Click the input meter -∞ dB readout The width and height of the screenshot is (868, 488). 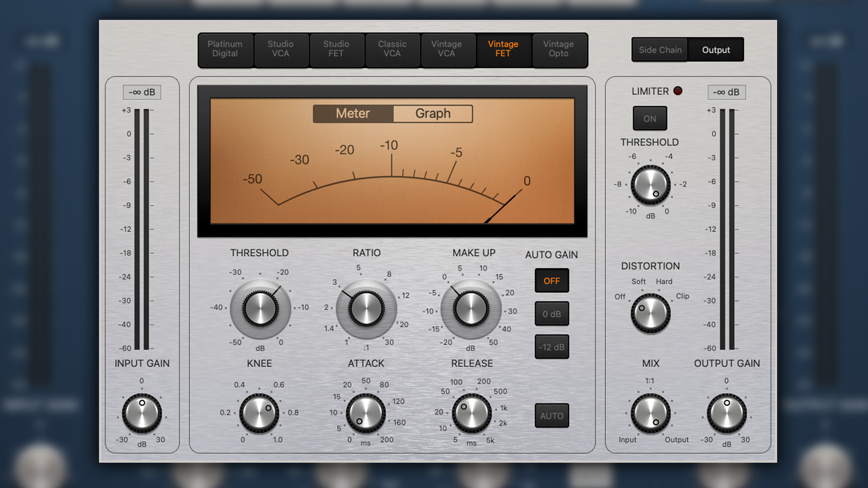[x=142, y=92]
